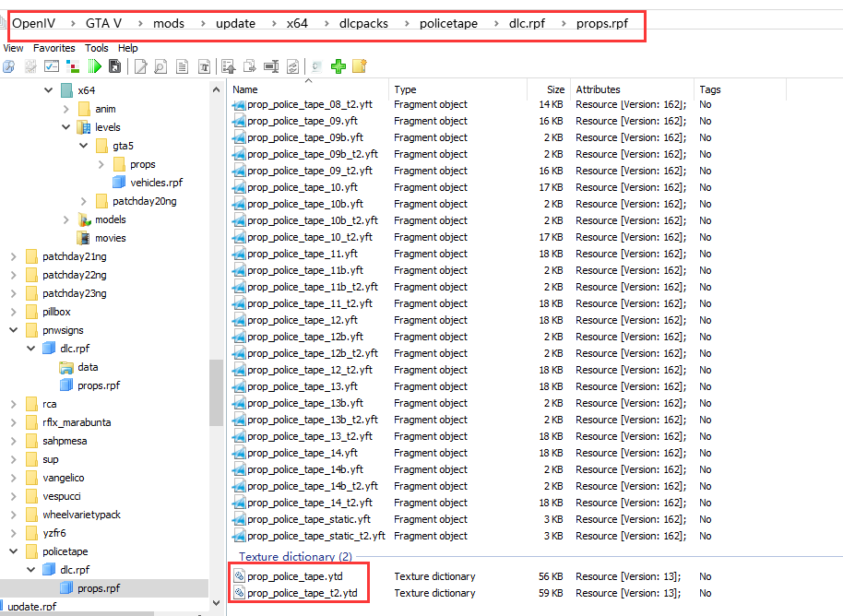Click the models folder icon in tree
The width and height of the screenshot is (843, 616).
coord(85,219)
